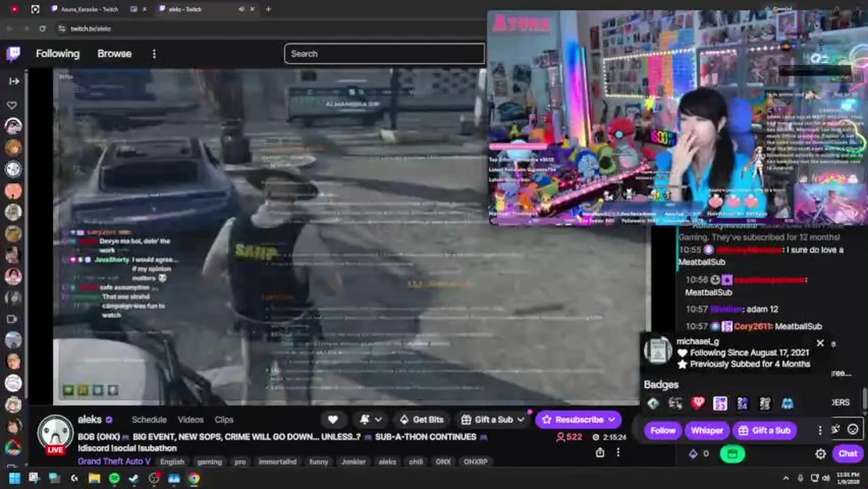Open the top navigation three-dot menu
The width and height of the screenshot is (868, 489).
point(154,54)
